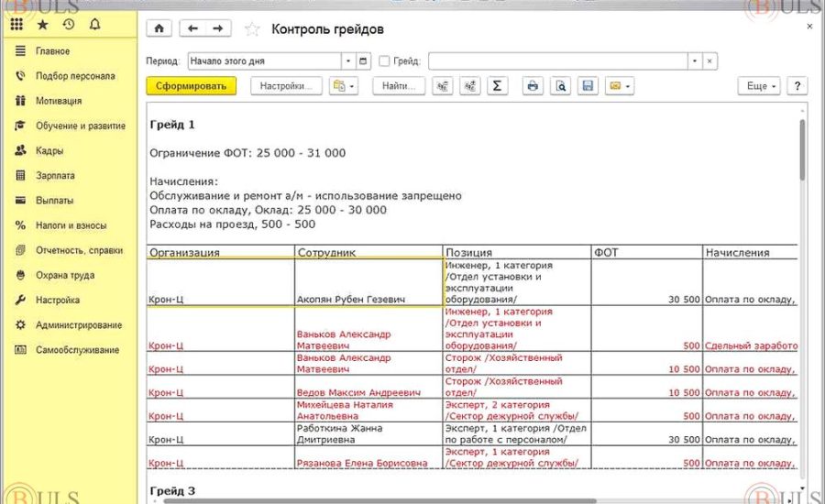Select the Михейцева Наталия Анатольевна cell
825x504 pixels.
coord(368,411)
